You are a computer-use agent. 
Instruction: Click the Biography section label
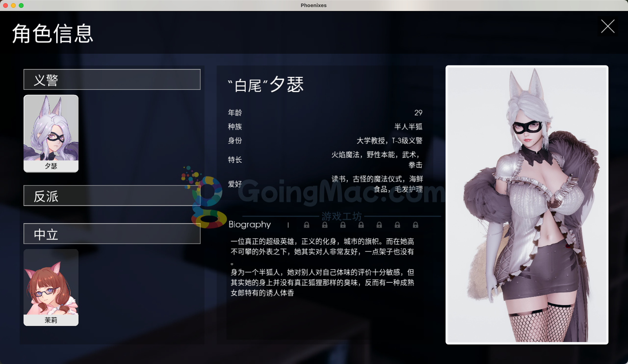tap(250, 225)
